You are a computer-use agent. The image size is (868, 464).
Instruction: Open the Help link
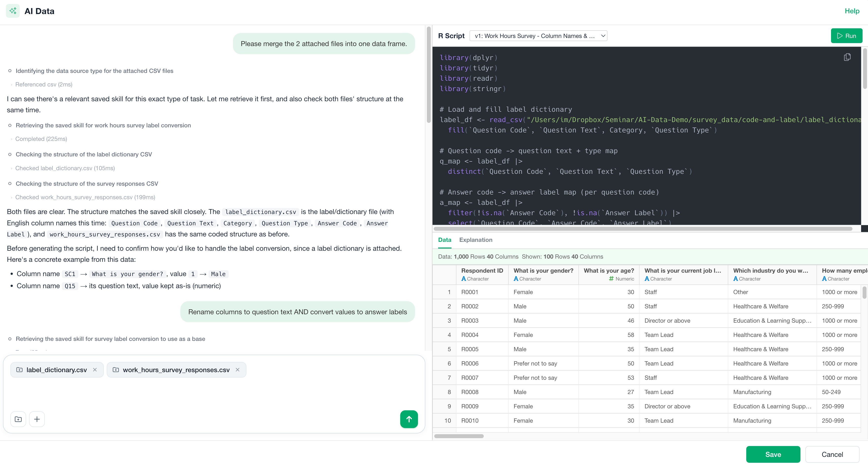(x=852, y=11)
